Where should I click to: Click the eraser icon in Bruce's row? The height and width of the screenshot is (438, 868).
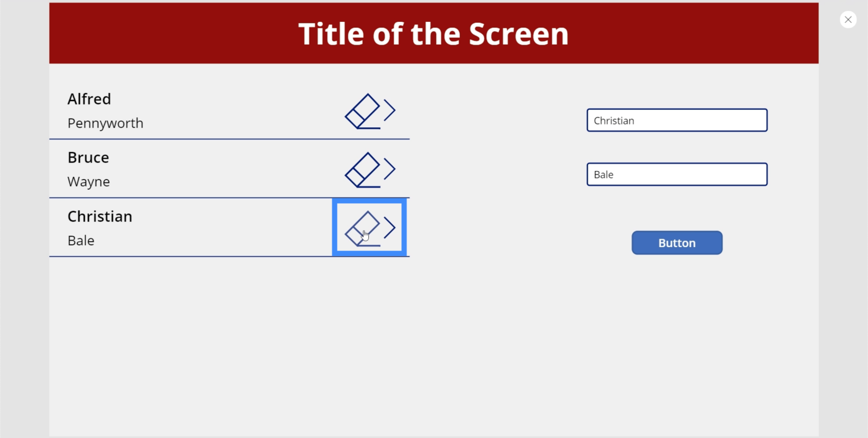pos(363,170)
